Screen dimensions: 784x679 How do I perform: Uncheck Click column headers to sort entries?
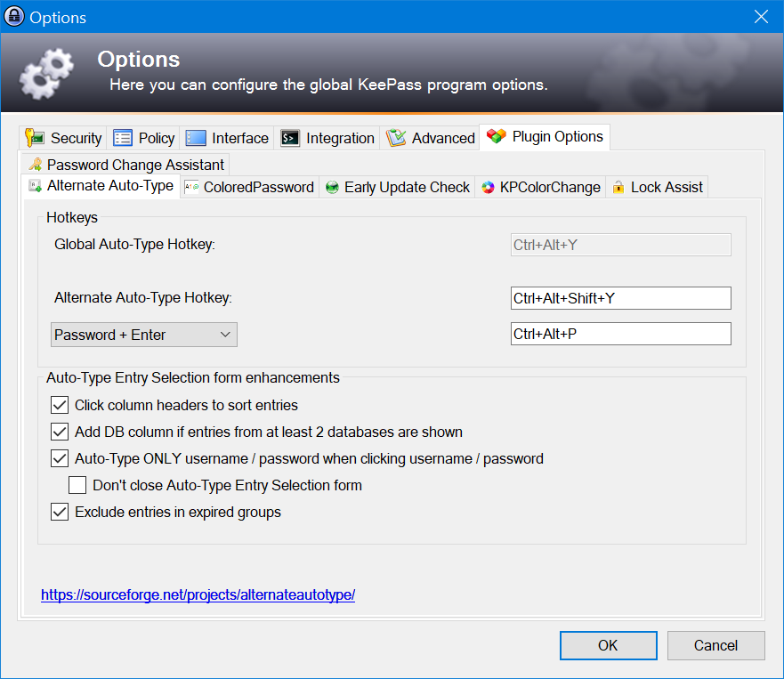point(60,405)
